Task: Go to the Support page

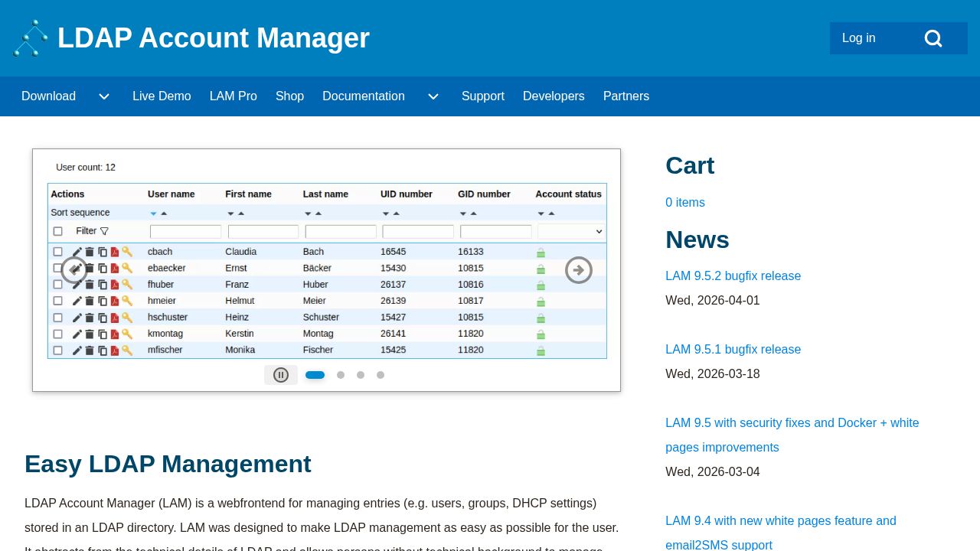Action: point(483,96)
